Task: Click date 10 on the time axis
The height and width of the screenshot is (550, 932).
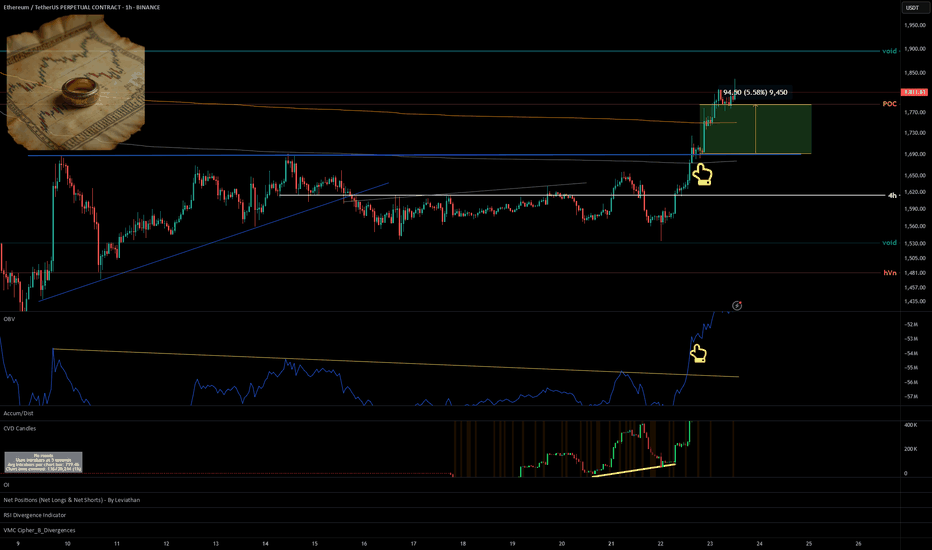Action: 67,543
